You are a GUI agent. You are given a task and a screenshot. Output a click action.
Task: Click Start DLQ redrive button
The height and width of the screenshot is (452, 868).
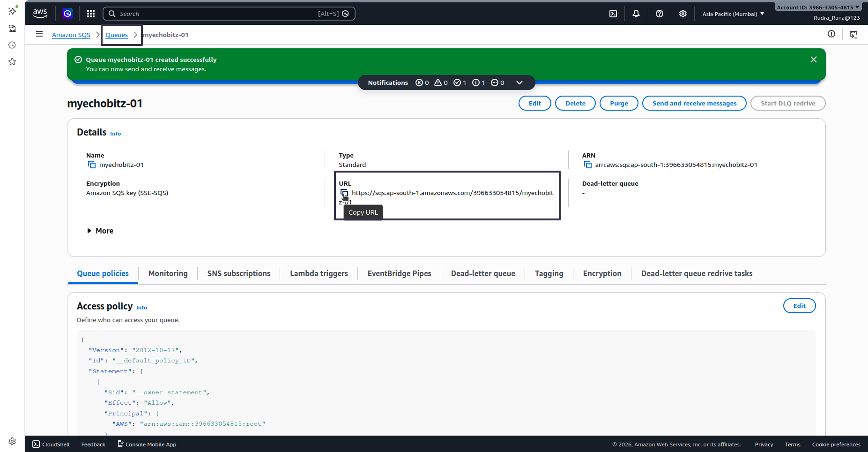(788, 103)
